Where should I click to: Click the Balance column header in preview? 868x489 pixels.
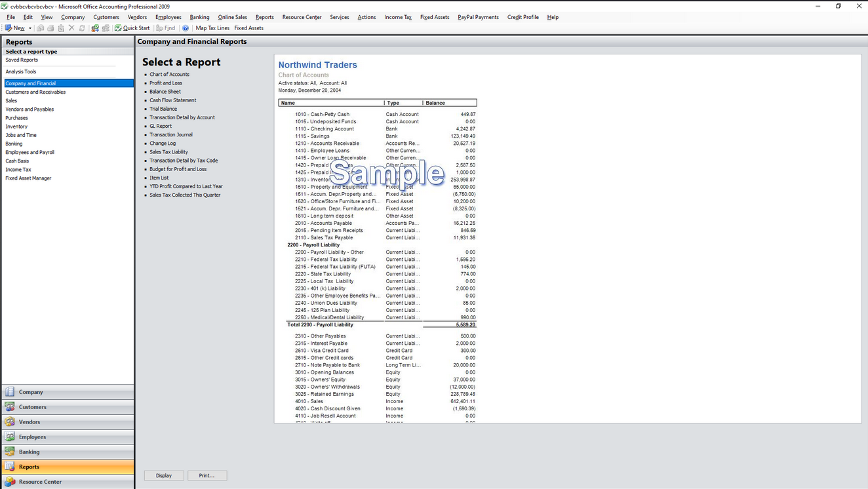coord(450,103)
